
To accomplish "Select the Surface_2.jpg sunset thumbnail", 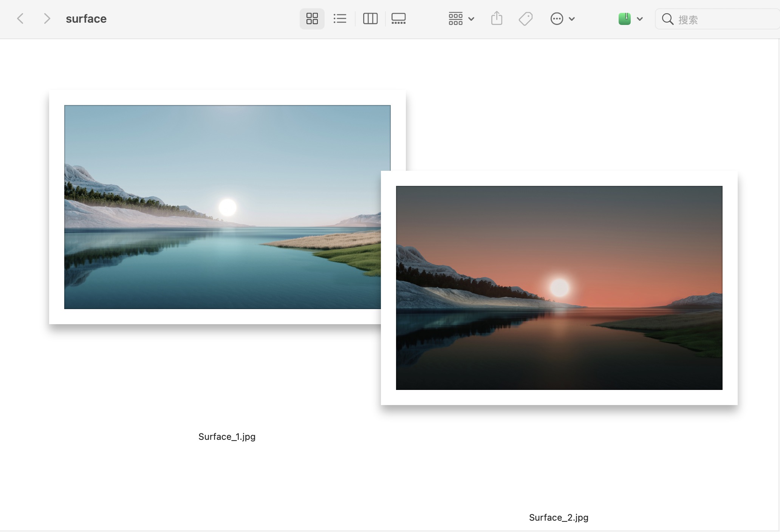I will (x=559, y=288).
